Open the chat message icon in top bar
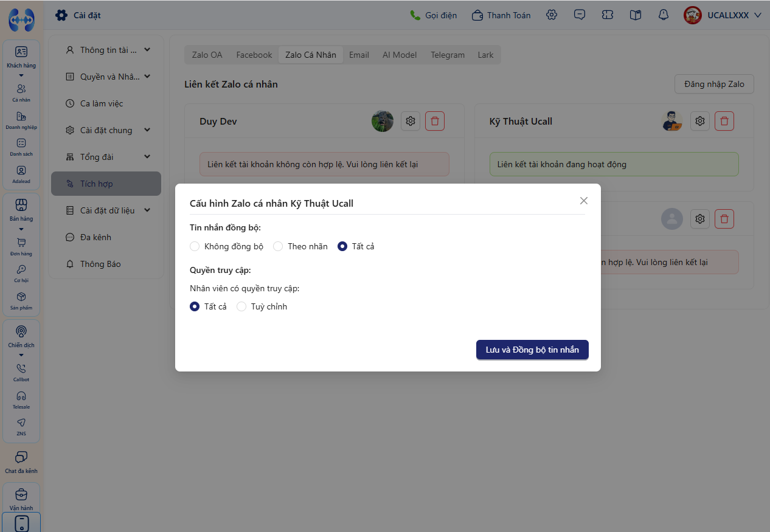Image resolution: width=770 pixels, height=532 pixels. [x=580, y=15]
